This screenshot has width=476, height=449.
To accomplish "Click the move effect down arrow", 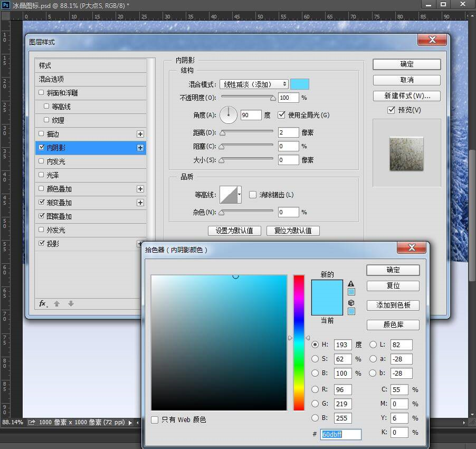I will click(71, 303).
